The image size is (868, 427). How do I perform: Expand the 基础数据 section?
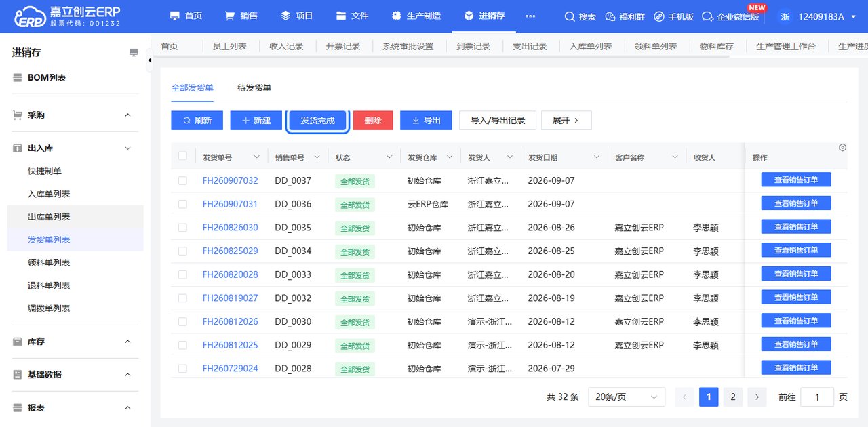point(127,375)
